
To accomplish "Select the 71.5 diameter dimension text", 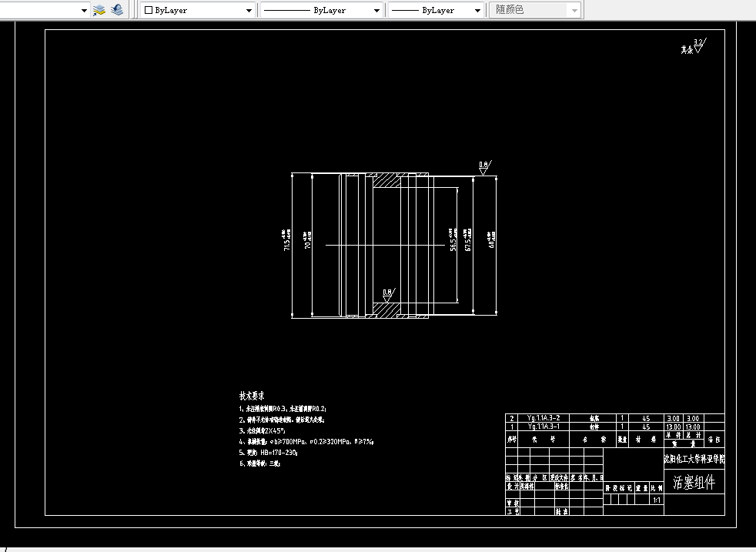I will tap(287, 239).
